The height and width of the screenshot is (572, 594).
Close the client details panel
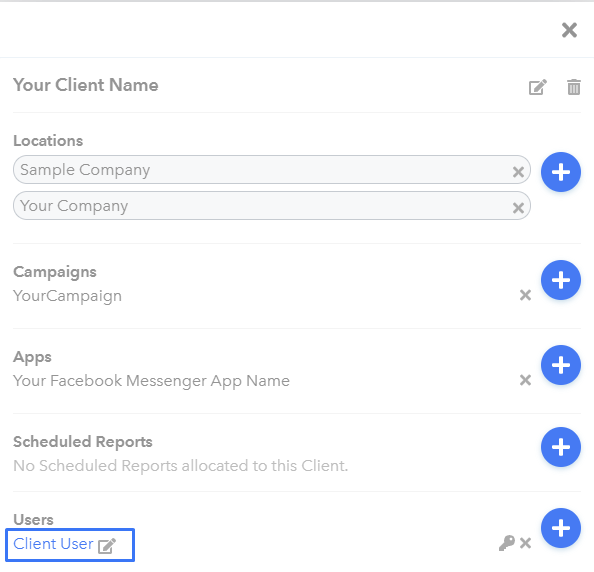(x=569, y=30)
